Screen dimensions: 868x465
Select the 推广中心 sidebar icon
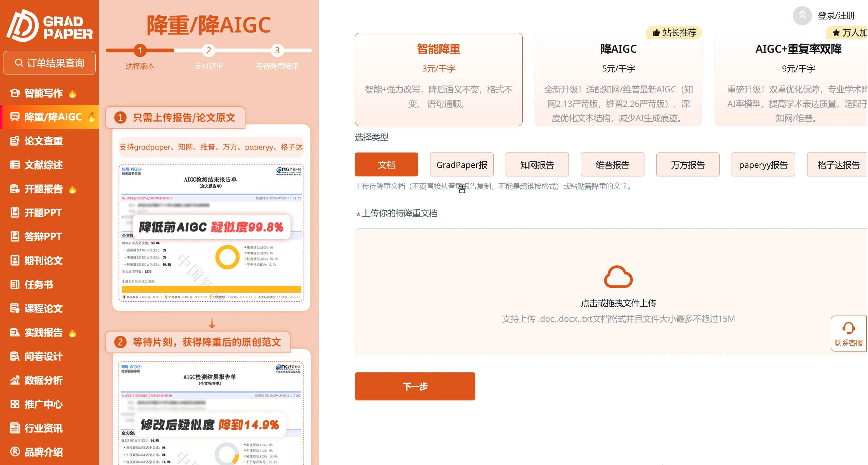click(14, 404)
